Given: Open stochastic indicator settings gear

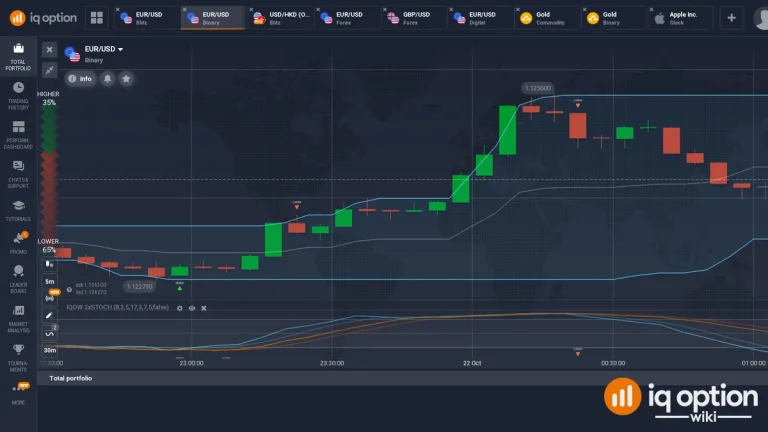Looking at the screenshot, I should (x=180, y=308).
